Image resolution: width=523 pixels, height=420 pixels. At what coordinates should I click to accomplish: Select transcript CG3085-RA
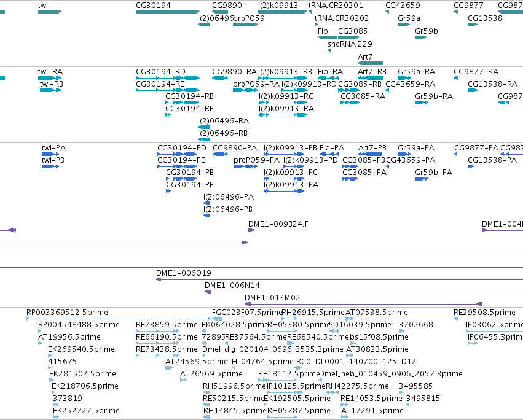tap(350, 103)
